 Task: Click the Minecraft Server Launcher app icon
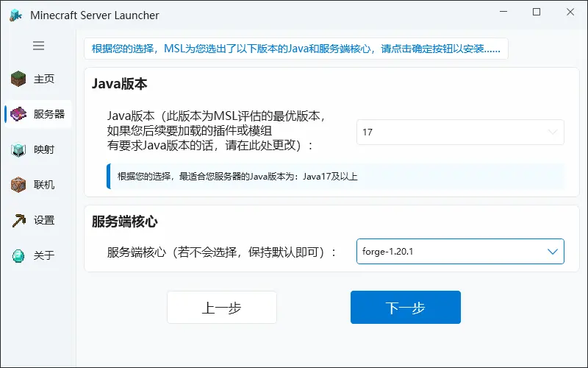15,15
